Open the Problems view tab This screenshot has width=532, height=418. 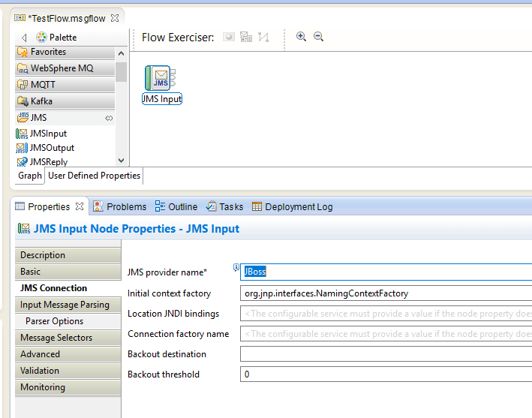coord(120,206)
